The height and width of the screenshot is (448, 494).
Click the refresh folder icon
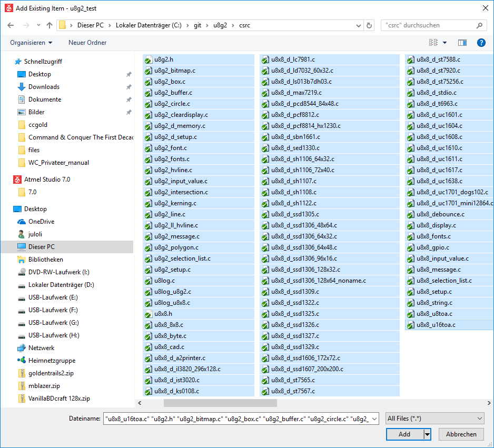tap(369, 25)
